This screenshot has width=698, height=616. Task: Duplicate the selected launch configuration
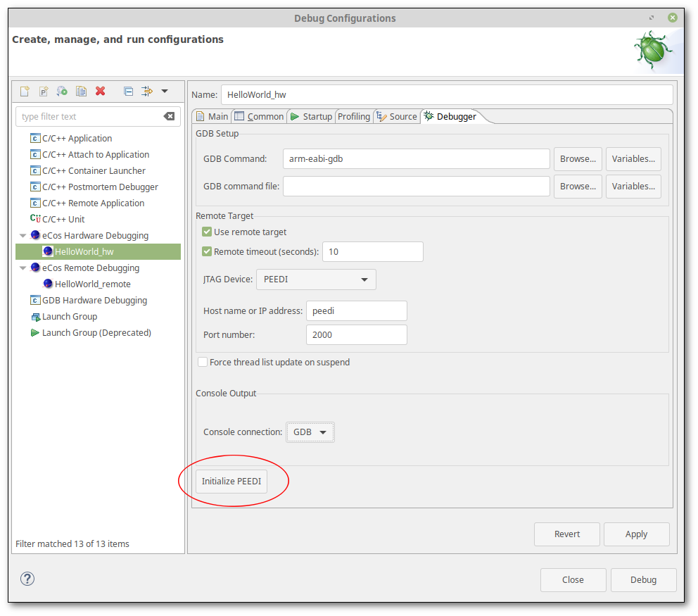(80, 91)
